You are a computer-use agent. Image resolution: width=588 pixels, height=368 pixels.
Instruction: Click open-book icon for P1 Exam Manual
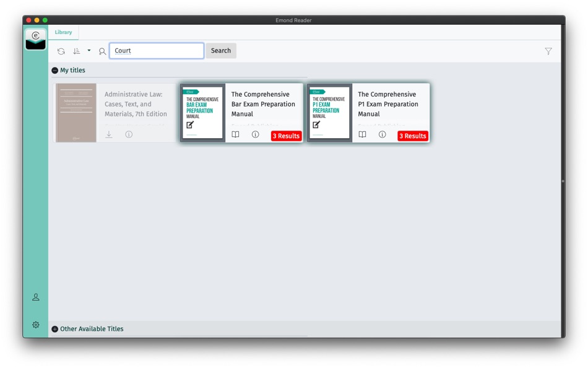(x=362, y=134)
